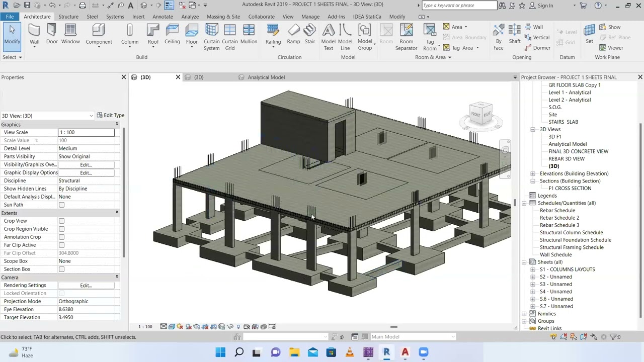Switch to the Analytical Model view tab

click(x=266, y=77)
